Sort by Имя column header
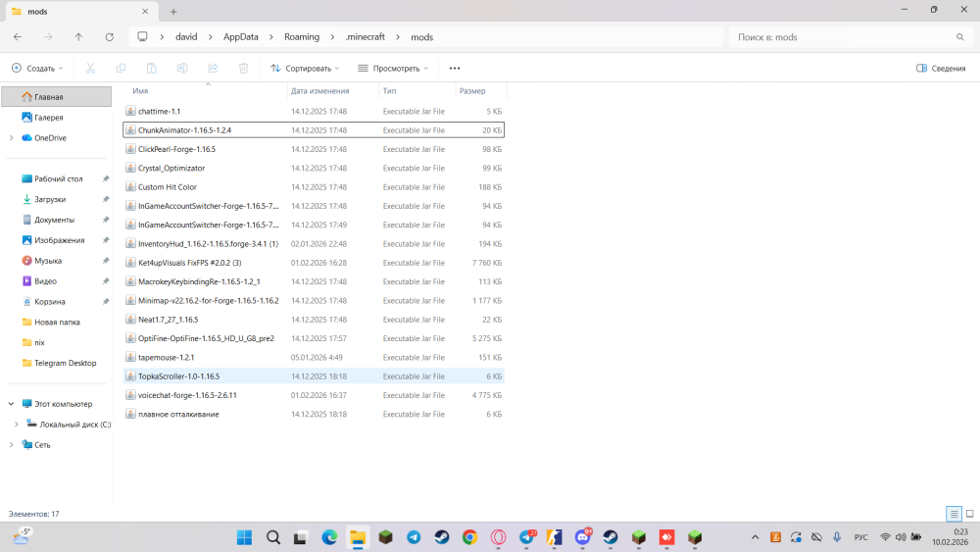 click(206, 90)
